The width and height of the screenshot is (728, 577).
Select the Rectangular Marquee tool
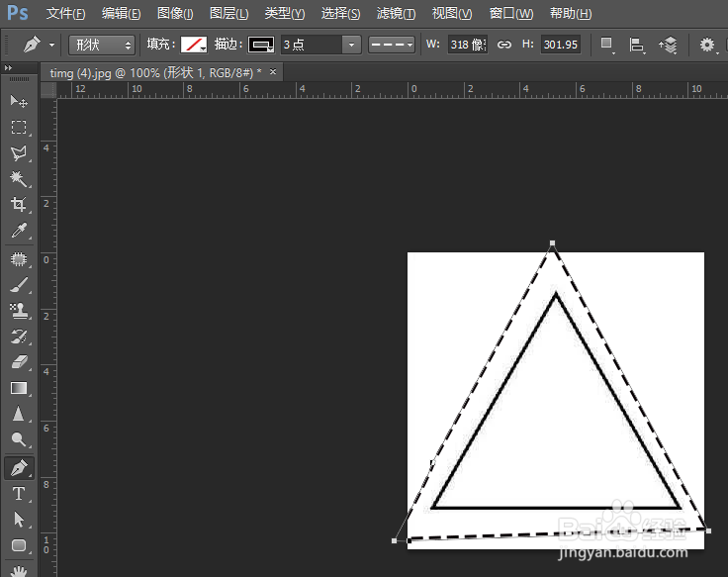(19, 127)
